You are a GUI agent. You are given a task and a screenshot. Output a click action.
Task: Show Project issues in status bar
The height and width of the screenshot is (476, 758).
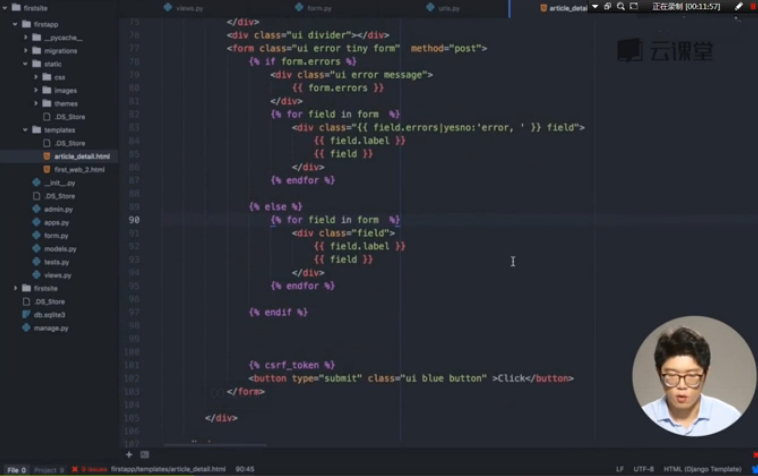(x=49, y=470)
